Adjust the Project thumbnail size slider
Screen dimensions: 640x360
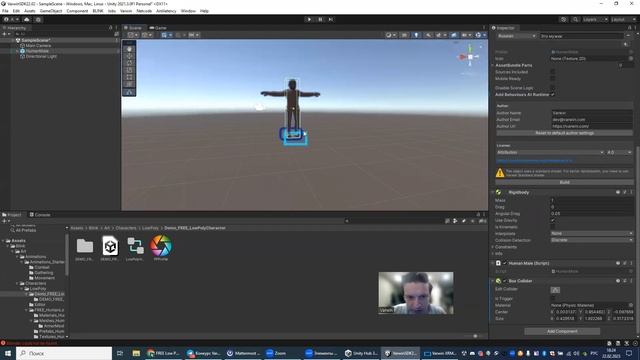pos(475,336)
